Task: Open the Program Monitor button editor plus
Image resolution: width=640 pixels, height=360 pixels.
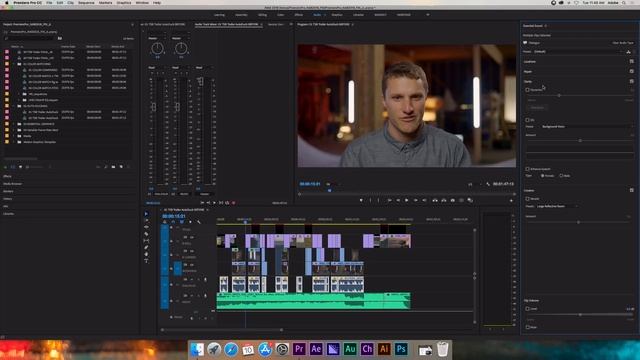Action: pyautogui.click(x=511, y=200)
